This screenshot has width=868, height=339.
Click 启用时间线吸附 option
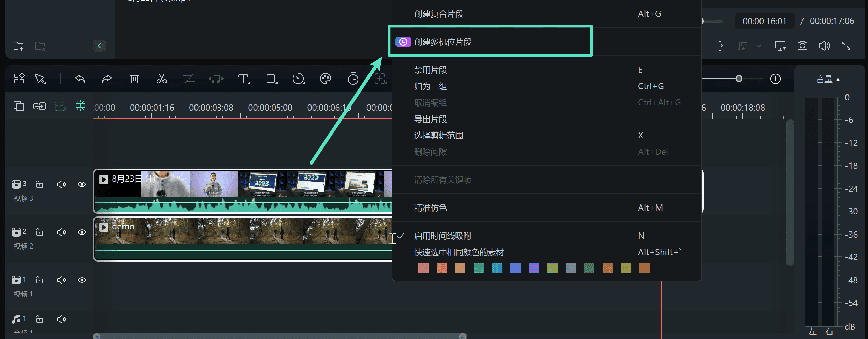tap(443, 236)
